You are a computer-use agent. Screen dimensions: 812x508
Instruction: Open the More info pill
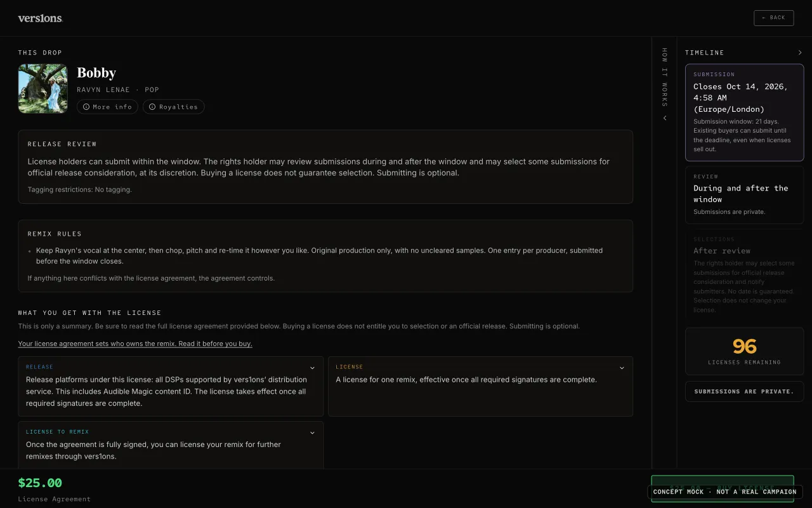tap(107, 107)
